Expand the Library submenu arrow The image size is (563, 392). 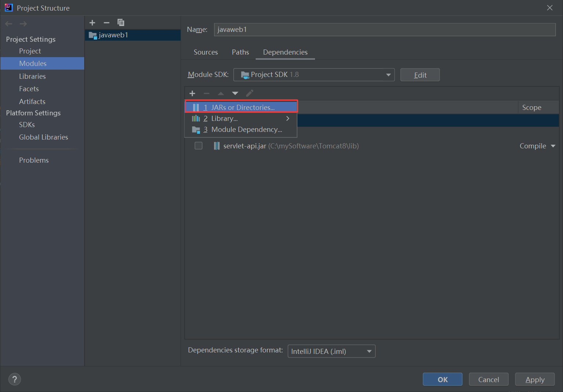tap(288, 118)
